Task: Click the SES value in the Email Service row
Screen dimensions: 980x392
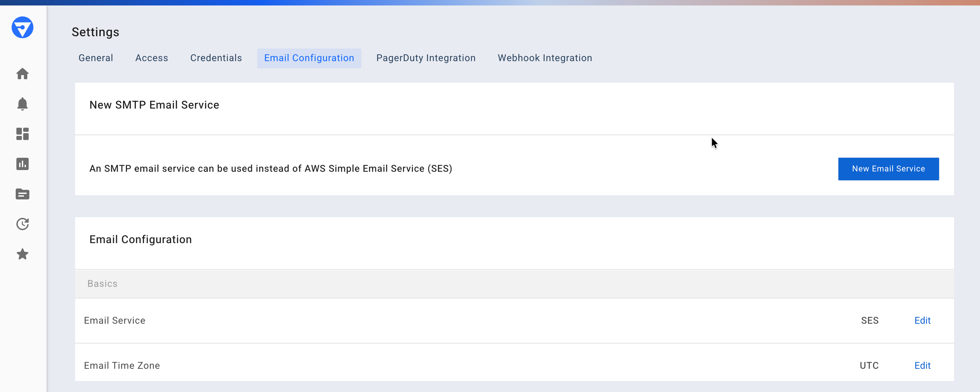Action: pos(870,320)
